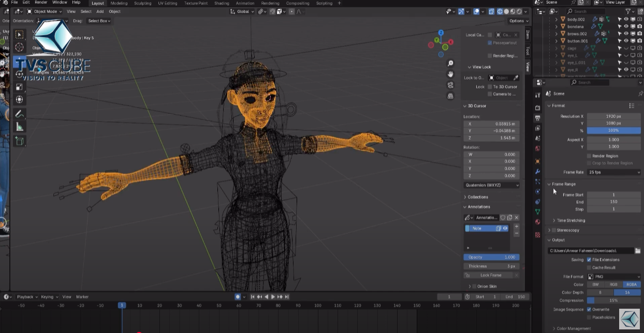Expand the Color Management section
Screen dimensions: 644x333
pyautogui.click(x=573, y=329)
